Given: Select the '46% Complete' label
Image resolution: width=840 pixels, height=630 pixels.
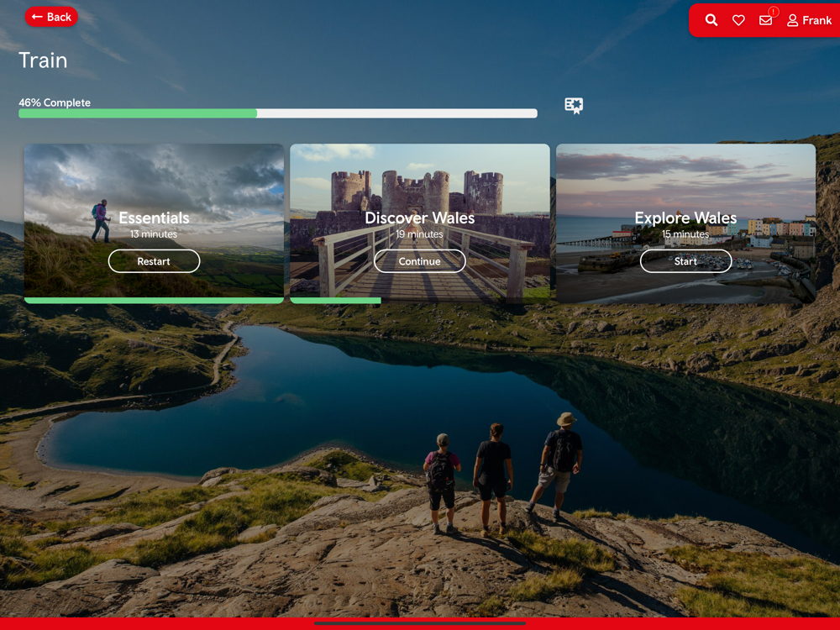Looking at the screenshot, I should (x=55, y=102).
